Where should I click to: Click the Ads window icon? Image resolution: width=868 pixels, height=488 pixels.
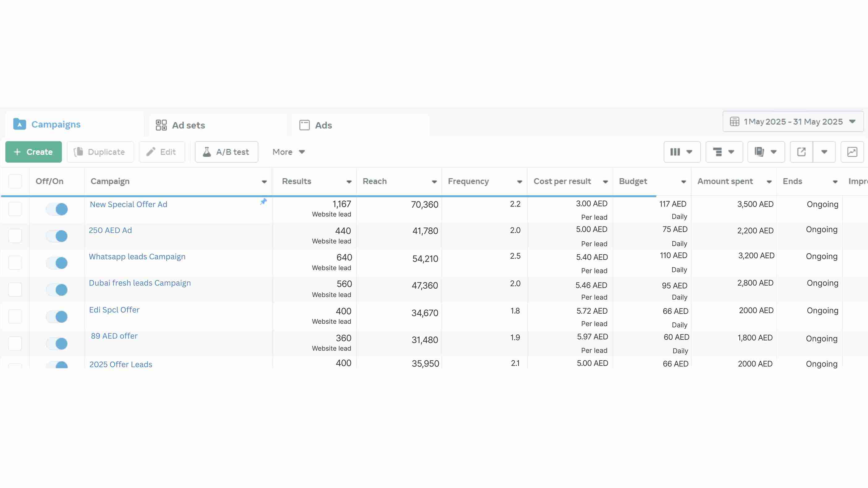click(304, 125)
